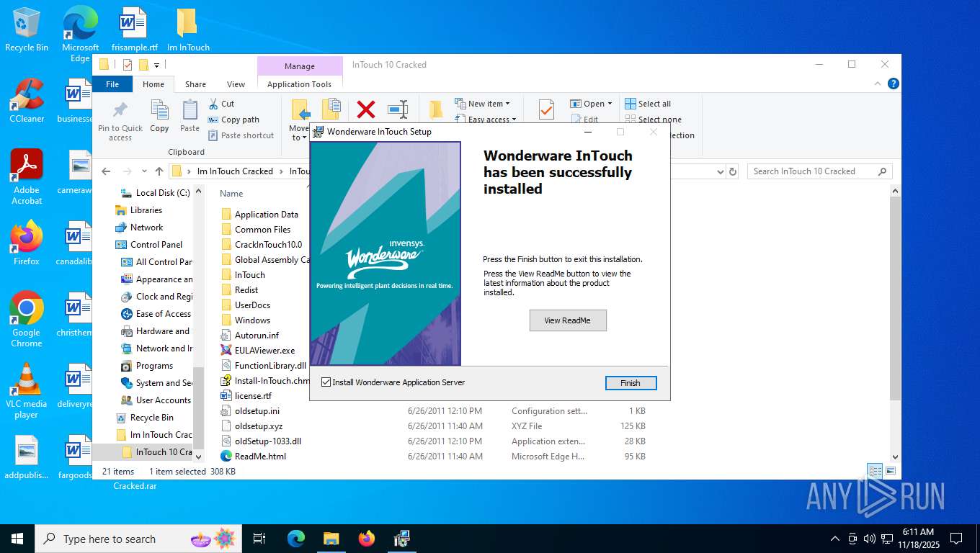This screenshot has height=553, width=980.
Task: Open the Application Tools tab
Action: pos(299,84)
